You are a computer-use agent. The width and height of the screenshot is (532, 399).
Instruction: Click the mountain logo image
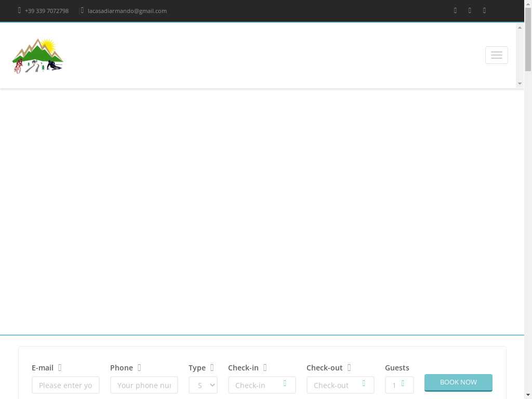click(x=37, y=56)
